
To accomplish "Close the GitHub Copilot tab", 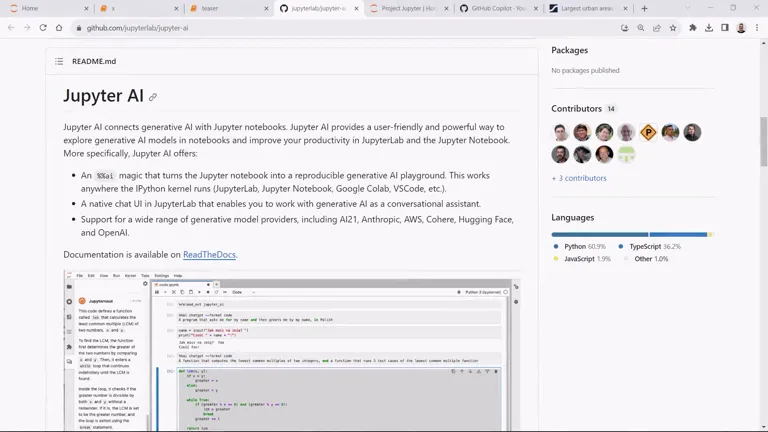I will 536,8.
